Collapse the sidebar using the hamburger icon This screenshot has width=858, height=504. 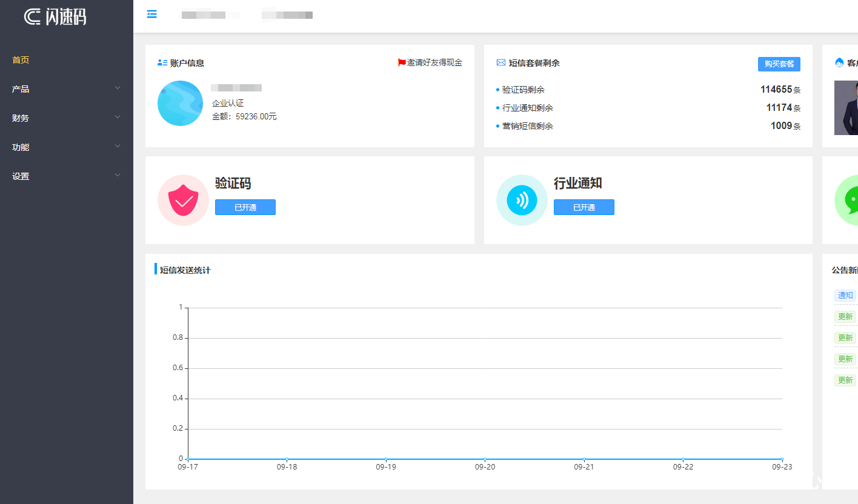(151, 14)
